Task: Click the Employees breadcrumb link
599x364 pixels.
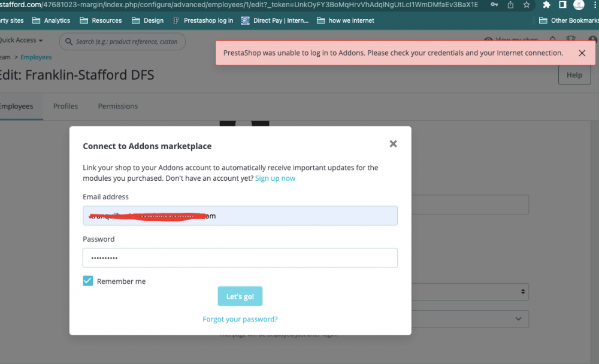Action: [36, 57]
